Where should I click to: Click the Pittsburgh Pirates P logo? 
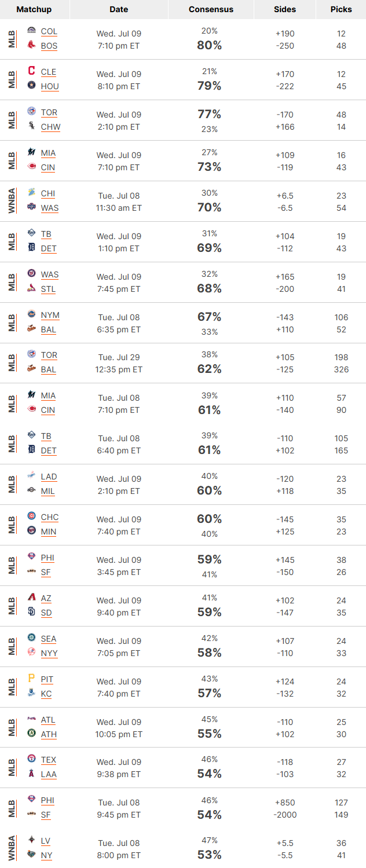pos(31,679)
